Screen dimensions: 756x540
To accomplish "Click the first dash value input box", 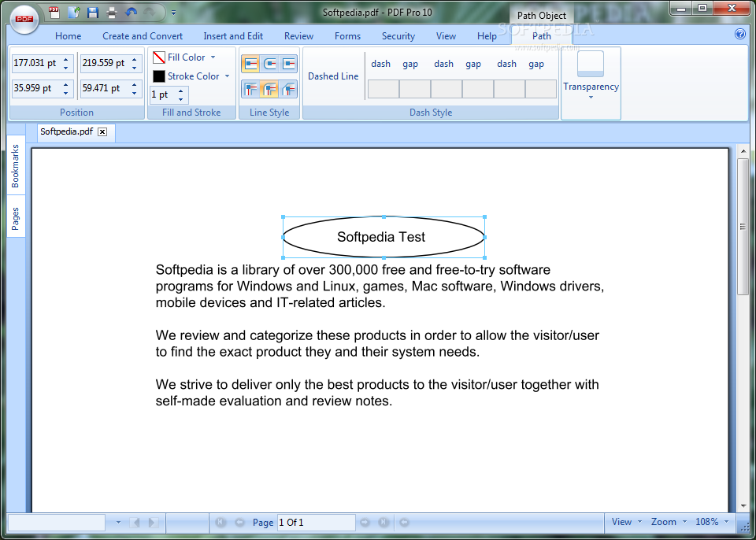I will pyautogui.click(x=384, y=89).
